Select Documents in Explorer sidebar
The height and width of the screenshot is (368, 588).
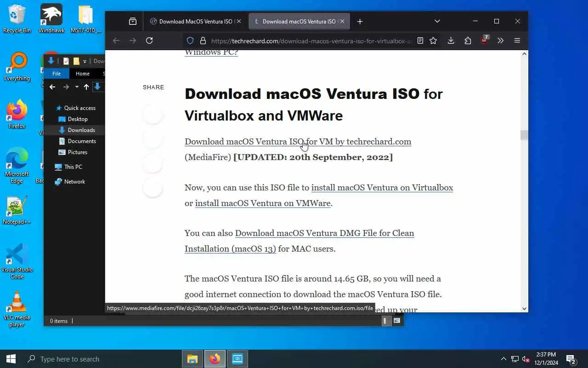click(x=78, y=141)
